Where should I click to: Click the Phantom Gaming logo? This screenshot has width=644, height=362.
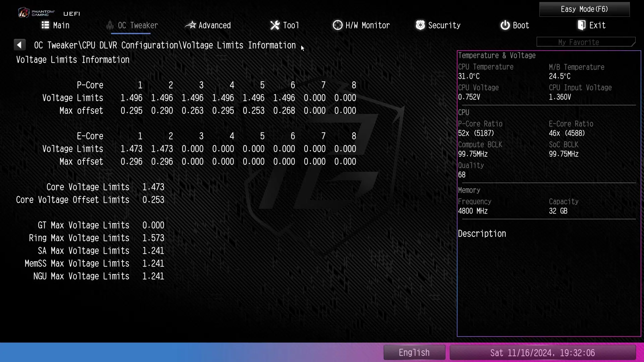coord(36,13)
